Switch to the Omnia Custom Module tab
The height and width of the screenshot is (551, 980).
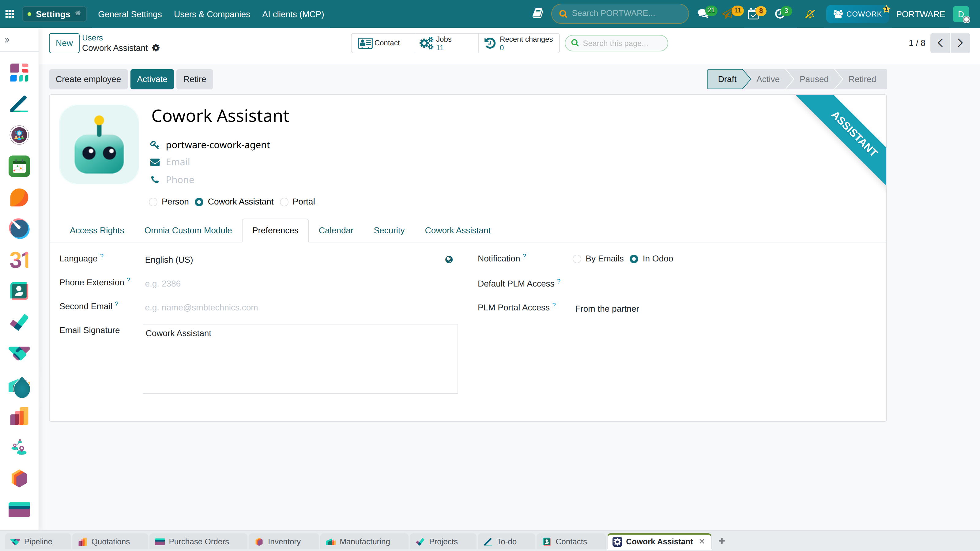click(188, 231)
